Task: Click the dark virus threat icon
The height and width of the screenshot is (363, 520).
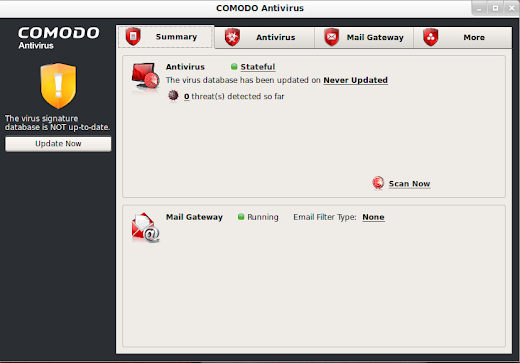Action: pyautogui.click(x=173, y=96)
